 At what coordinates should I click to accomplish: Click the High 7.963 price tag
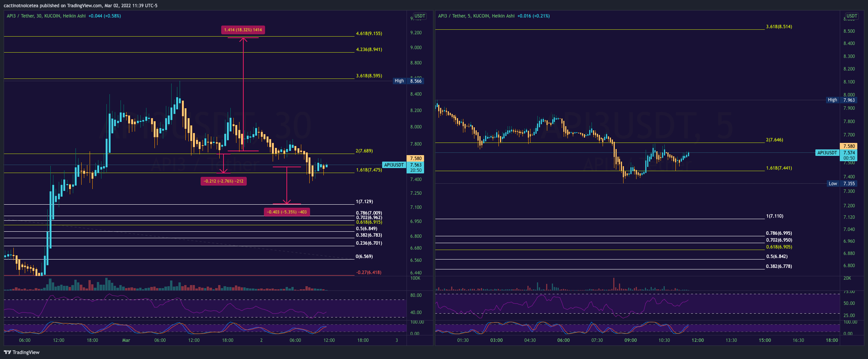point(841,100)
